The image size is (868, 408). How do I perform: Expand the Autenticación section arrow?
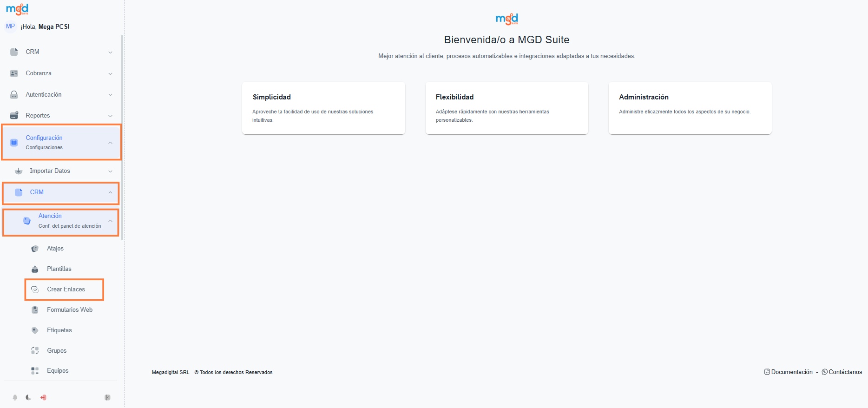click(x=110, y=95)
